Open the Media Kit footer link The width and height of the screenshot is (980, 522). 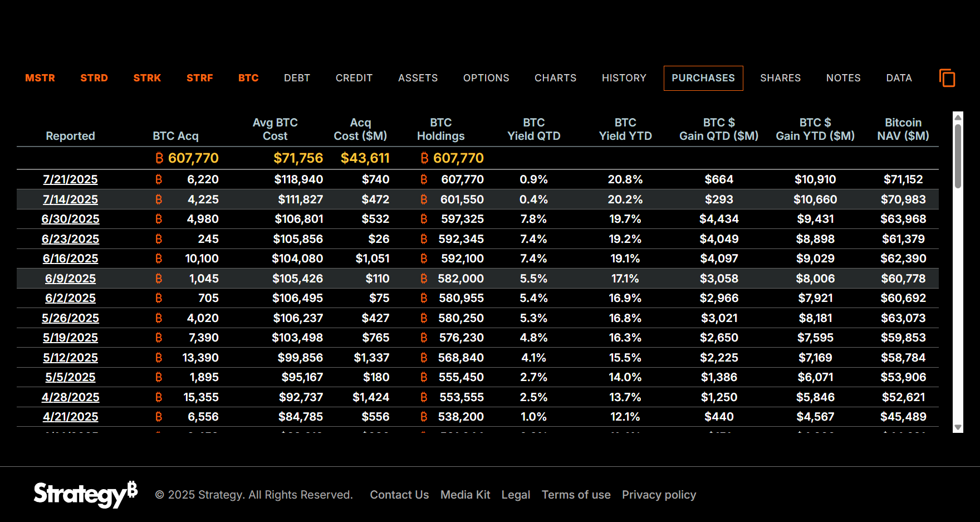pos(465,495)
